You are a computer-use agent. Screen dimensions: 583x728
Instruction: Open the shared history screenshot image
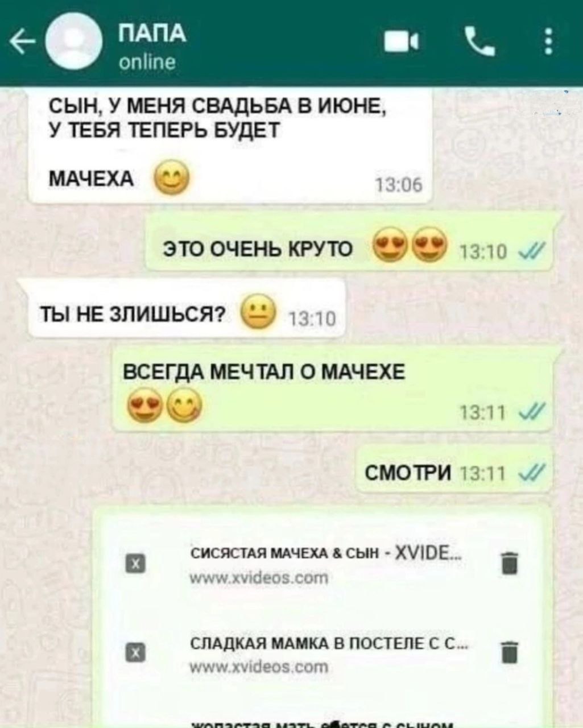(321, 614)
